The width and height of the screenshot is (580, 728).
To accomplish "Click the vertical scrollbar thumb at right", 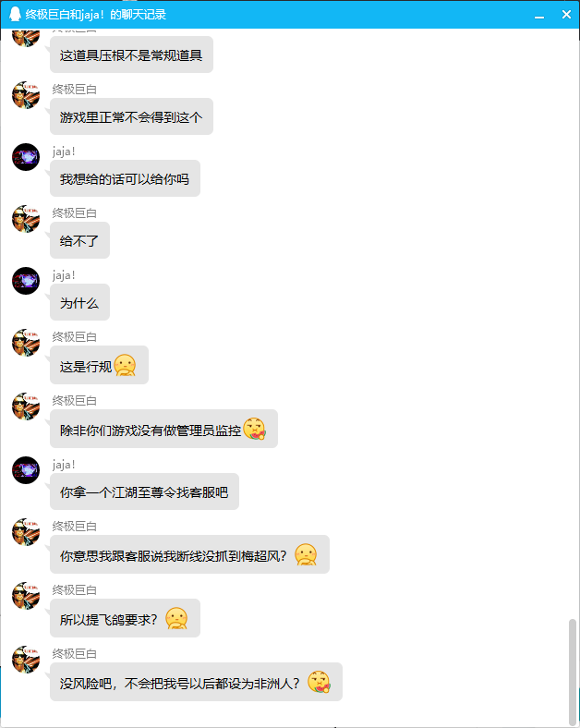I will [573, 671].
